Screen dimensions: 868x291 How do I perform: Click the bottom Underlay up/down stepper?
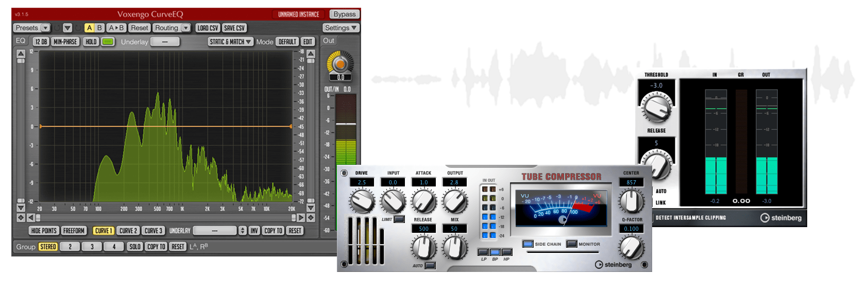[243, 231]
